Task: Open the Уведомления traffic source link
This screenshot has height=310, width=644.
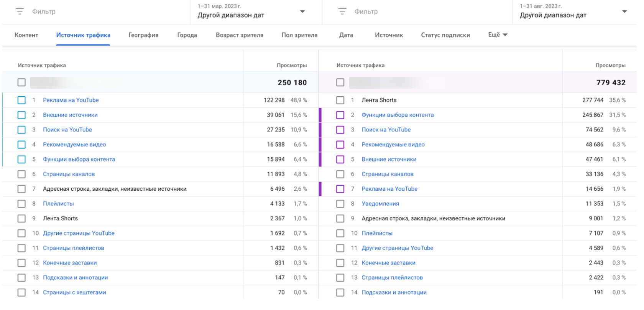Action: (380, 204)
